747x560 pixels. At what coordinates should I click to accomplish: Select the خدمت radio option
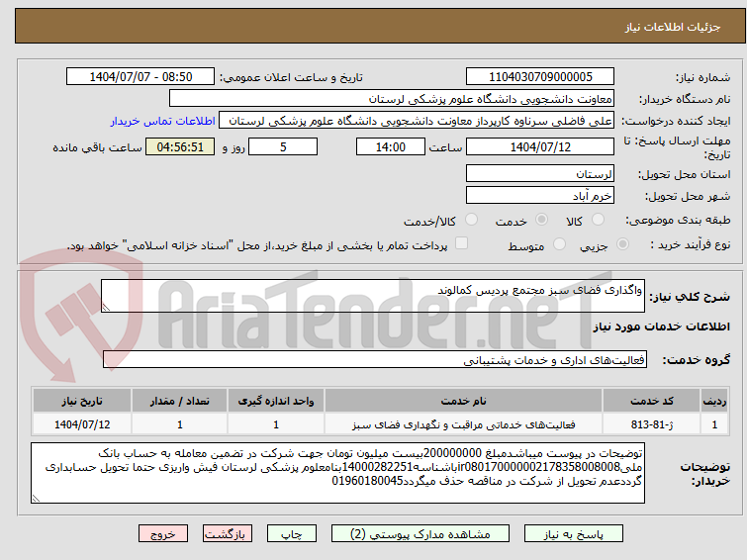[x=541, y=220]
